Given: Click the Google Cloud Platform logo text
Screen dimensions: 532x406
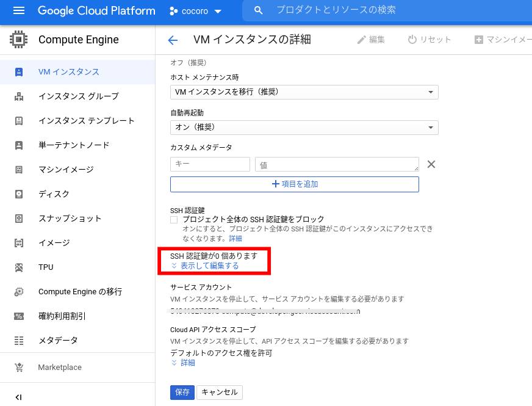Looking at the screenshot, I should 96,11.
